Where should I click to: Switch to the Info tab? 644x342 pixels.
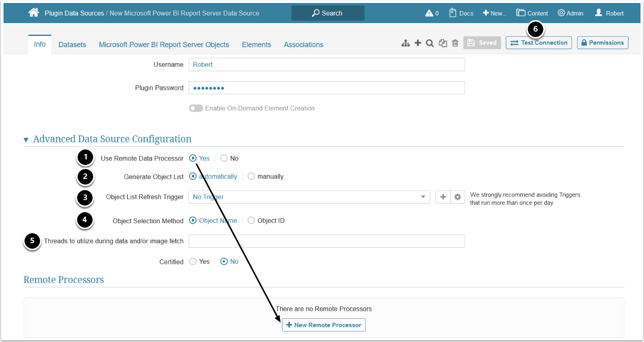[x=40, y=44]
